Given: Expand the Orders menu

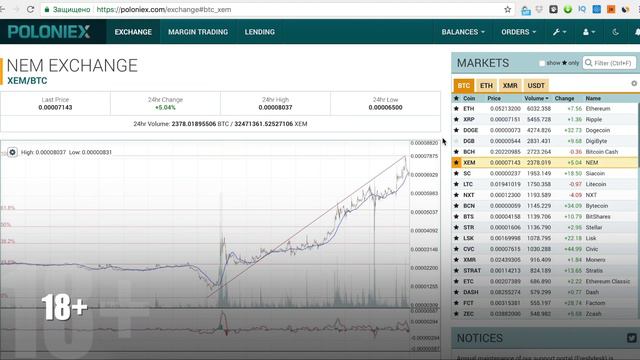Looking at the screenshot, I should 518,32.
